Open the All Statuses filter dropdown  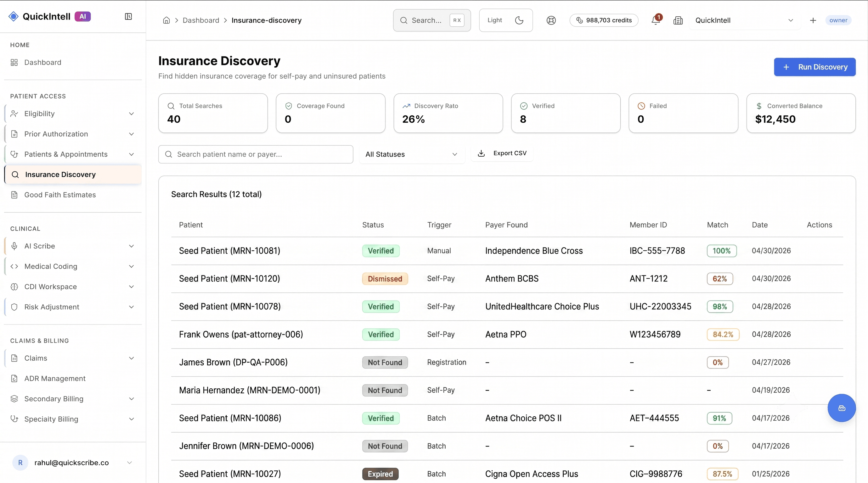click(412, 154)
